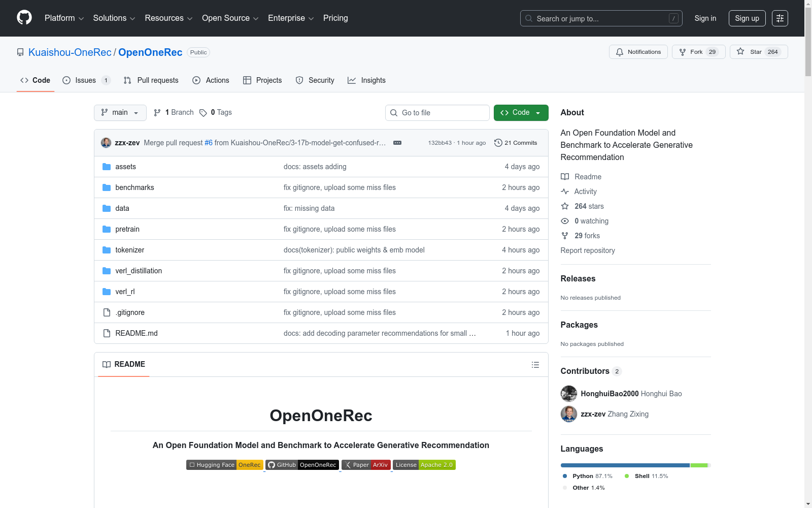Select the Code repository tab

[36, 80]
